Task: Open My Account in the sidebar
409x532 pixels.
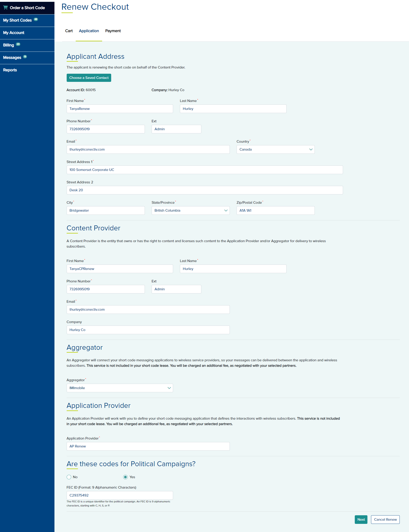Action: [x=14, y=33]
